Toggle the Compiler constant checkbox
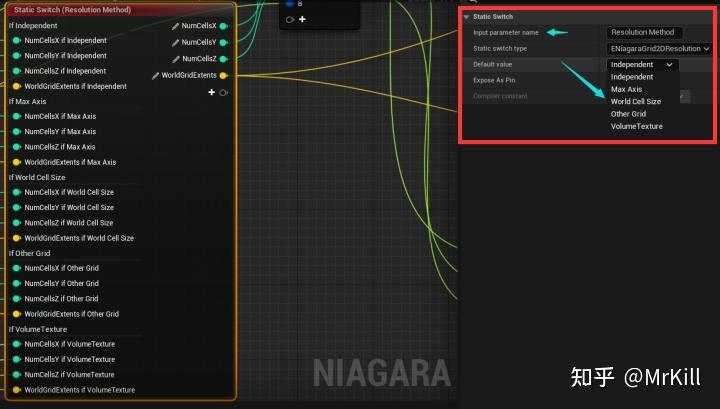 pos(685,96)
